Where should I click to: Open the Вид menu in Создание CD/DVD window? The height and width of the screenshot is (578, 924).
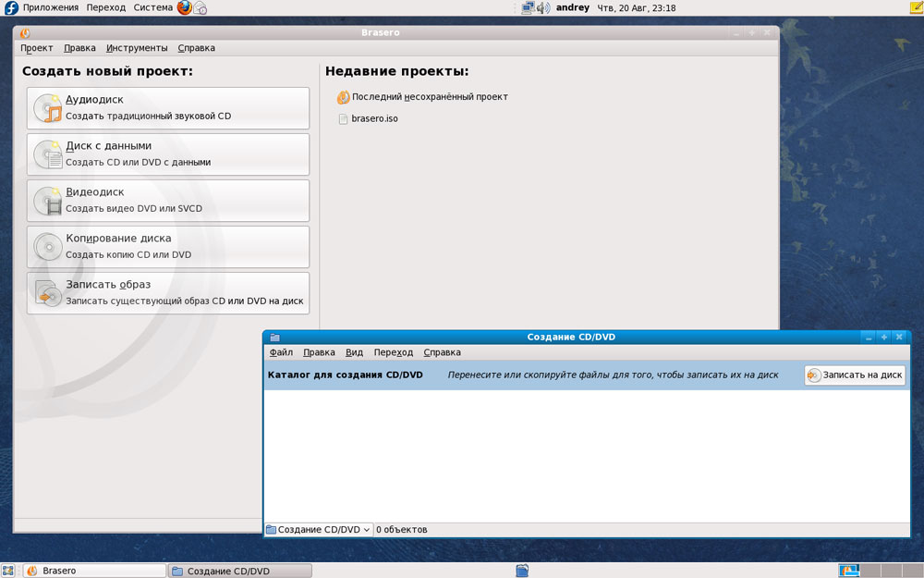[354, 352]
